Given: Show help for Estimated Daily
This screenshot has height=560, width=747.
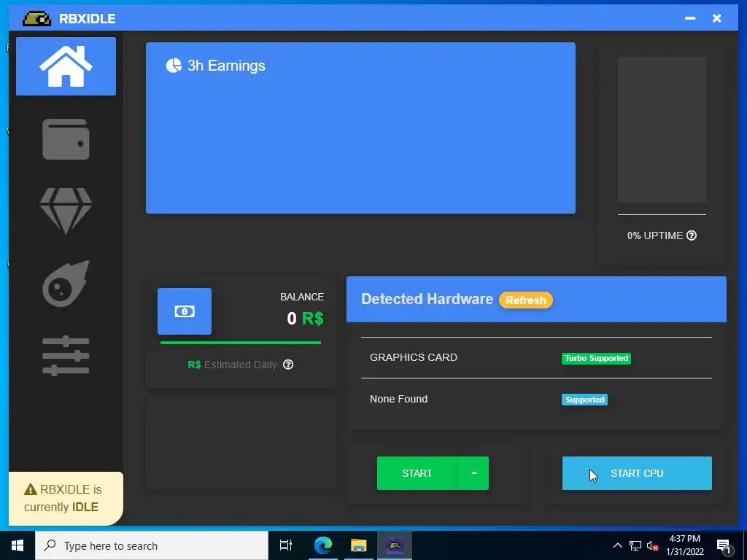Looking at the screenshot, I should coord(288,365).
